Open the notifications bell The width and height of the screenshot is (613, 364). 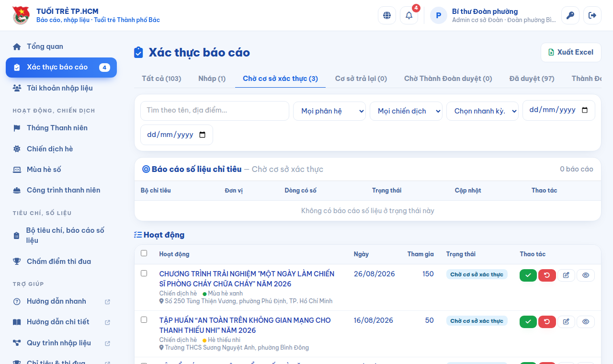pyautogui.click(x=409, y=15)
